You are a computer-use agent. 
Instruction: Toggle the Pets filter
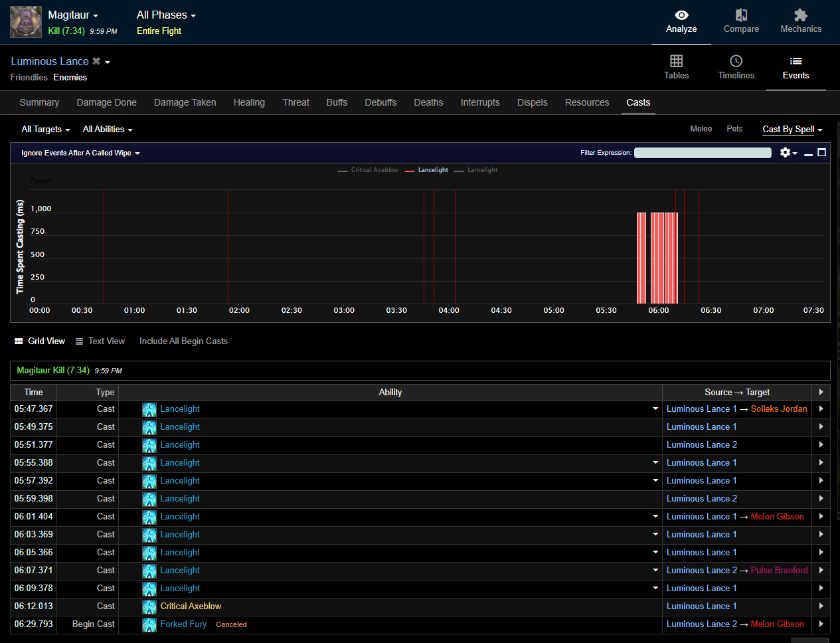(734, 129)
